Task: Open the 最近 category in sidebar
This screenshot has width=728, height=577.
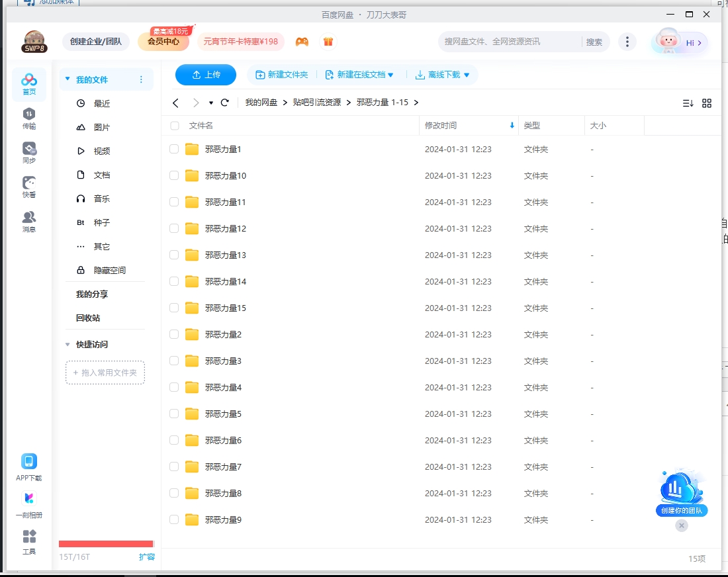Action: point(102,103)
